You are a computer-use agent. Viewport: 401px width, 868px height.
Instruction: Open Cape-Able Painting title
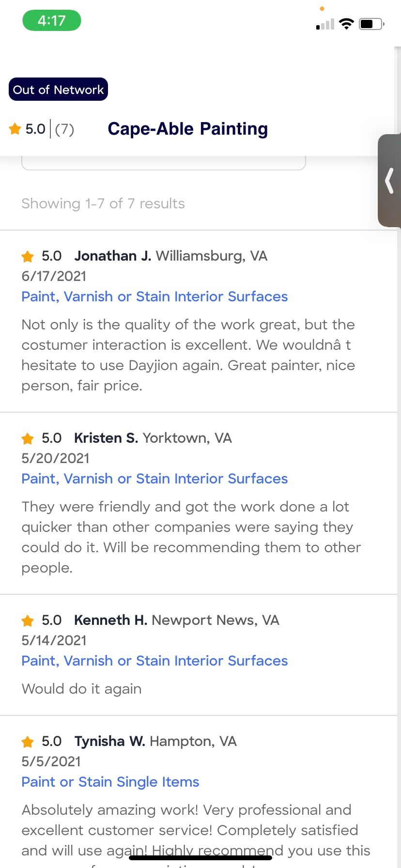point(188,129)
